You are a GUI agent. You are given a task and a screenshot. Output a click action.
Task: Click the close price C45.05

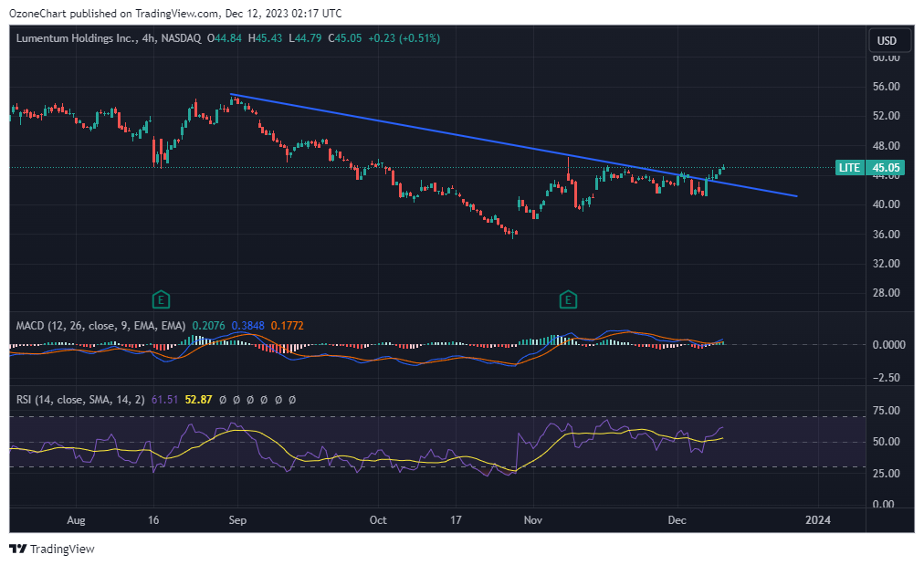[345, 38]
